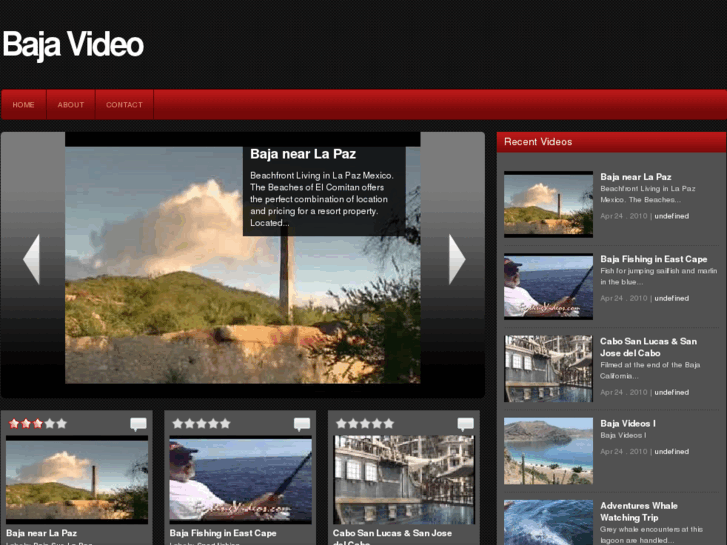Rate Cabo San Lucas card five stars
This screenshot has height=545, width=727.
coord(389,423)
